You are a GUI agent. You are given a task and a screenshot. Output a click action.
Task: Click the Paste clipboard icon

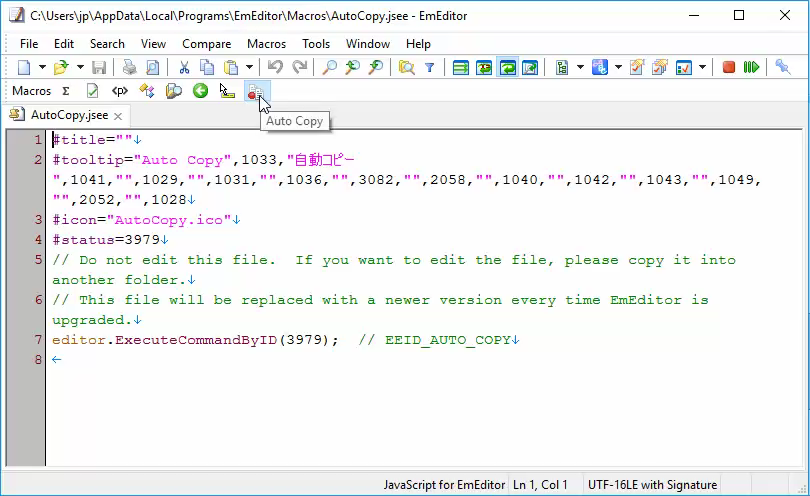pyautogui.click(x=230, y=67)
